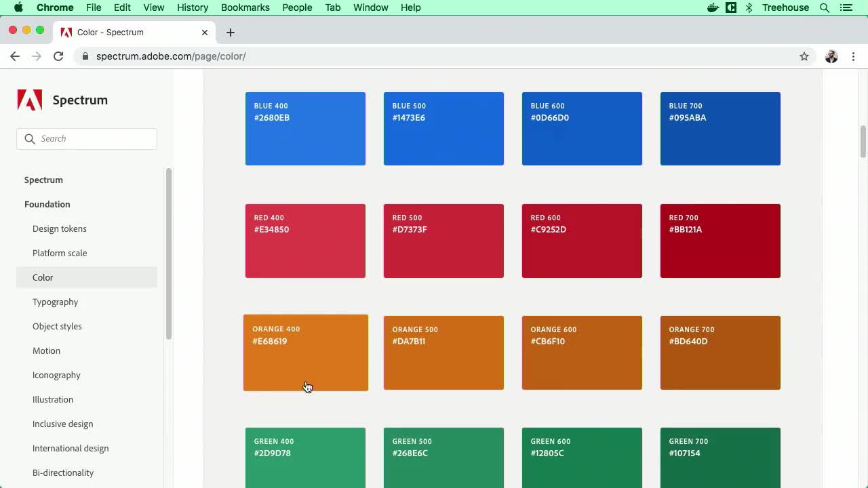Click the Orange 400 #E68619 swatch

tap(306, 352)
